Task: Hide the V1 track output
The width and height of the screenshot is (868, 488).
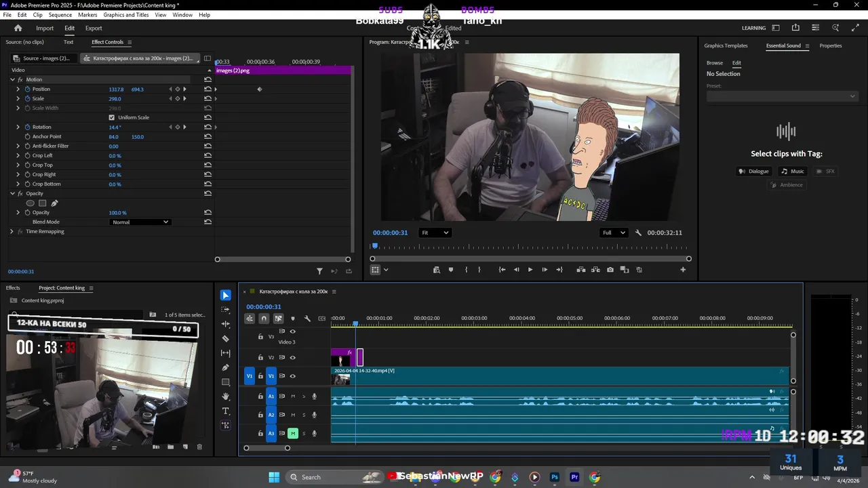Action: click(x=293, y=376)
